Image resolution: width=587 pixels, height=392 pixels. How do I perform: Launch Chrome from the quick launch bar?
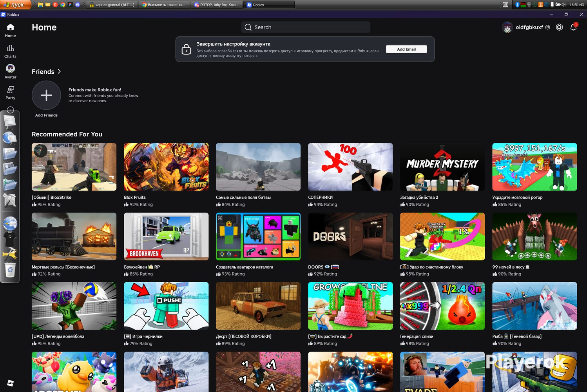[63, 5]
